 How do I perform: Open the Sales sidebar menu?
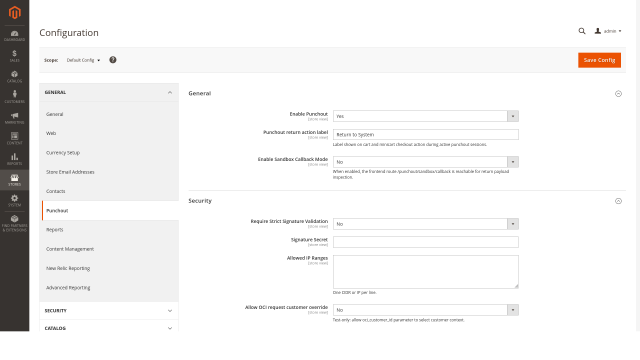pyautogui.click(x=14, y=56)
